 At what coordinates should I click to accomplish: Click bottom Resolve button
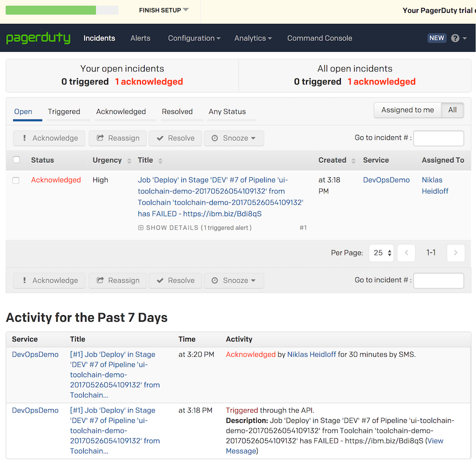[175, 281]
